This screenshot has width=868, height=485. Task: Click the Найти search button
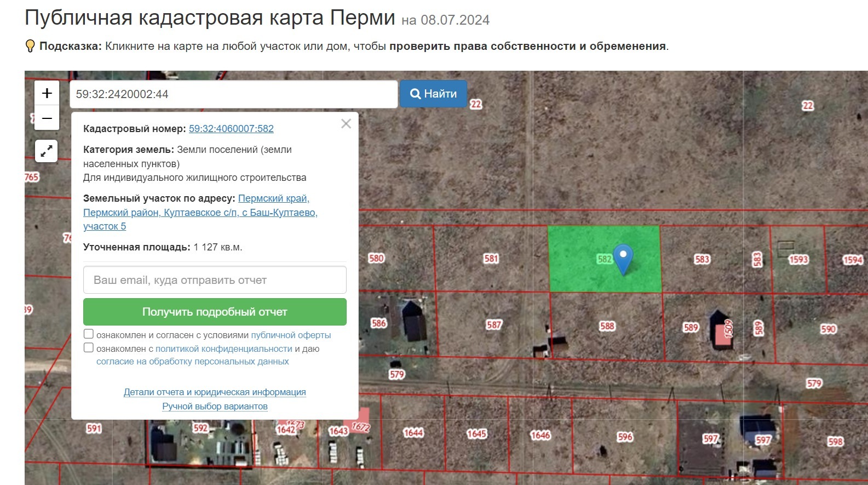[433, 94]
